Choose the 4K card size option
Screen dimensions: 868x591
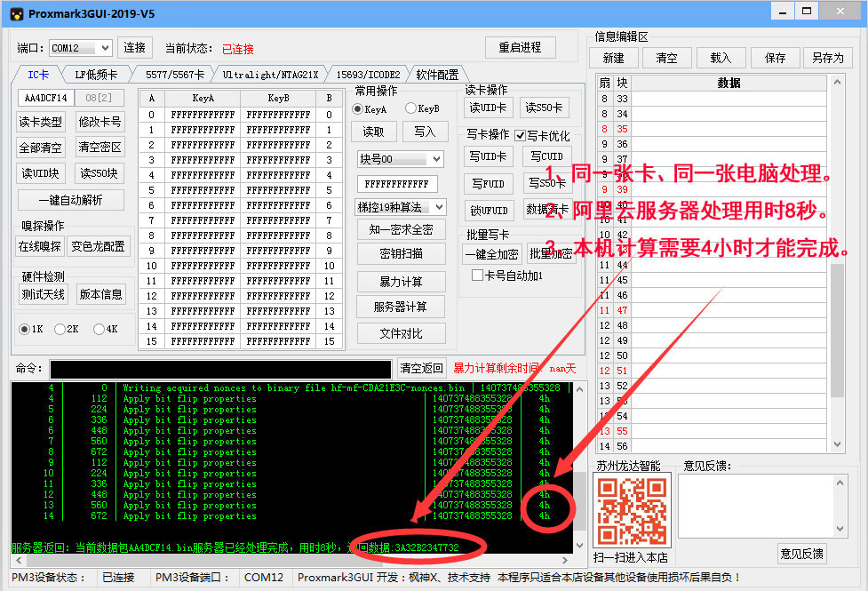(99, 329)
